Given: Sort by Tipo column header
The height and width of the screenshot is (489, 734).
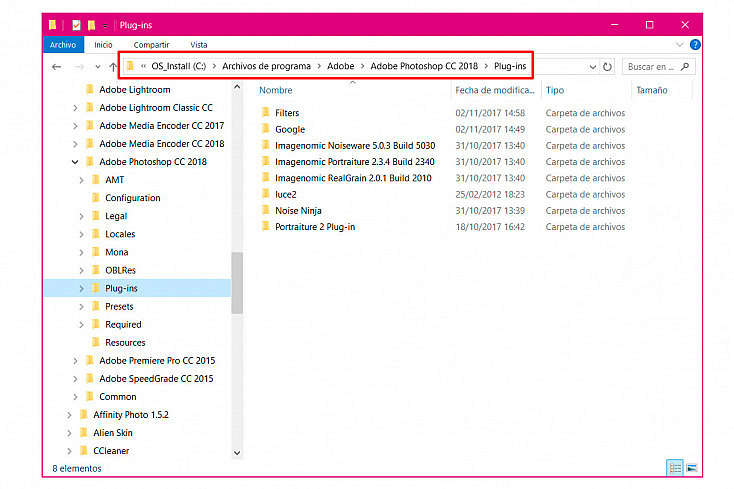Looking at the screenshot, I should click(x=555, y=90).
